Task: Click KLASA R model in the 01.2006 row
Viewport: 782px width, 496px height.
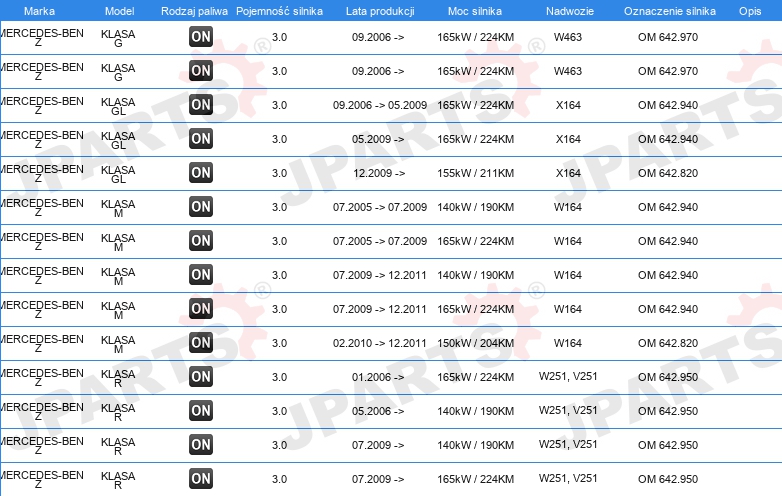Action: coord(118,378)
